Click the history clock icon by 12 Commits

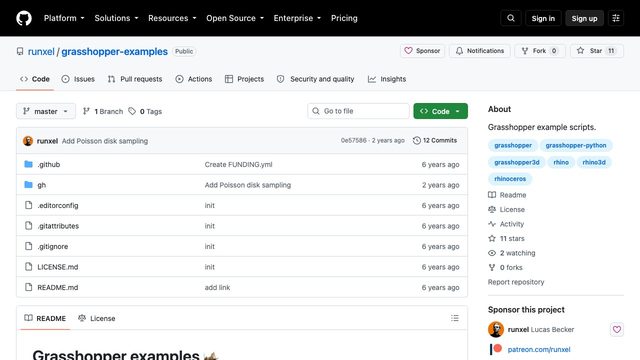point(416,140)
